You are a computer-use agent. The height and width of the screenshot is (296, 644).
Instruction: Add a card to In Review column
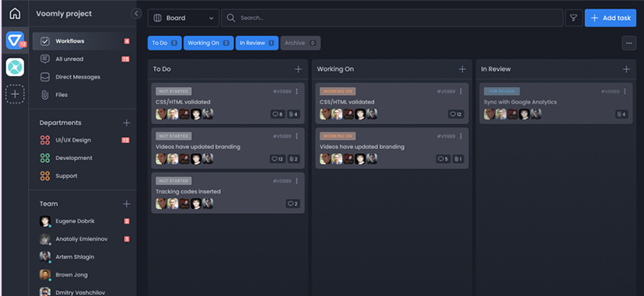tap(626, 69)
